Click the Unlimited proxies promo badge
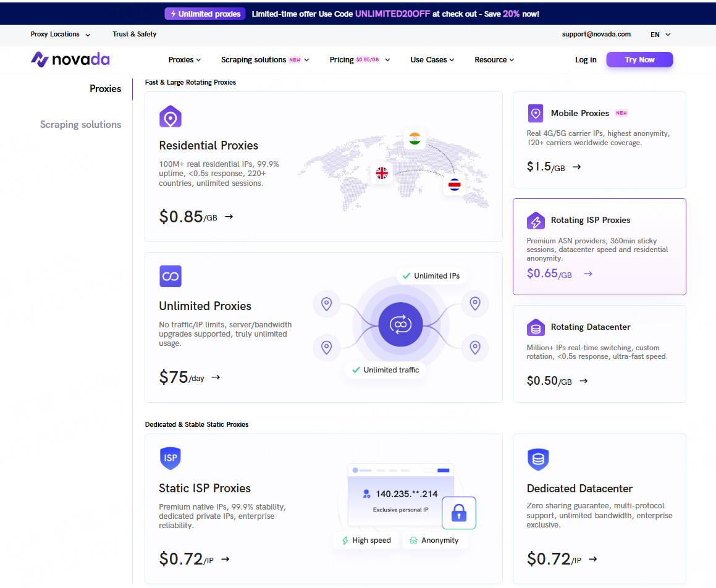This screenshot has width=716, height=588. 205,14
